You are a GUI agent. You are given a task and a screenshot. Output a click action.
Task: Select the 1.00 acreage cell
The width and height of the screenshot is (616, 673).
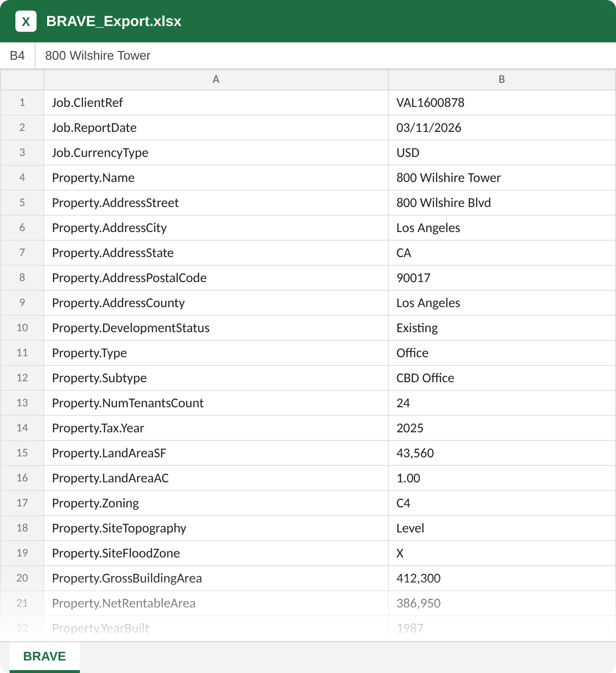point(502,478)
